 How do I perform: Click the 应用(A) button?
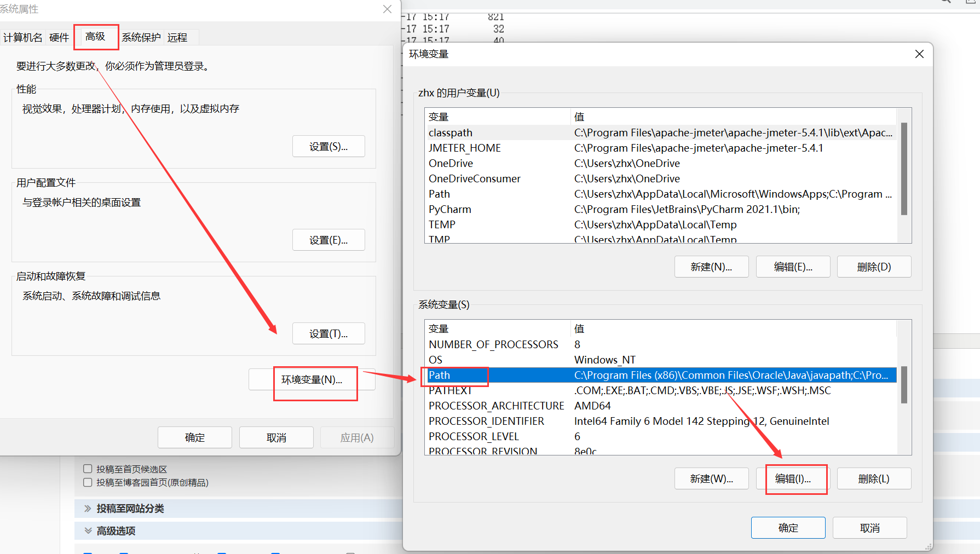(x=357, y=437)
